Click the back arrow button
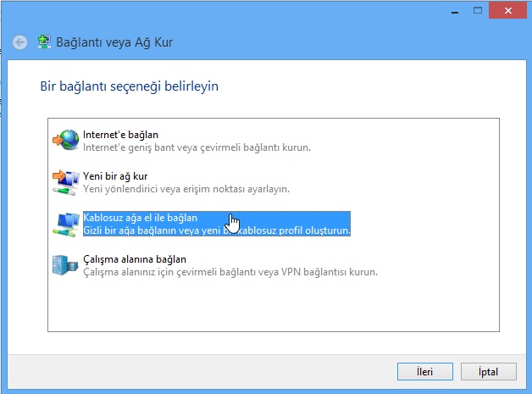The image size is (532, 394). 20,42
